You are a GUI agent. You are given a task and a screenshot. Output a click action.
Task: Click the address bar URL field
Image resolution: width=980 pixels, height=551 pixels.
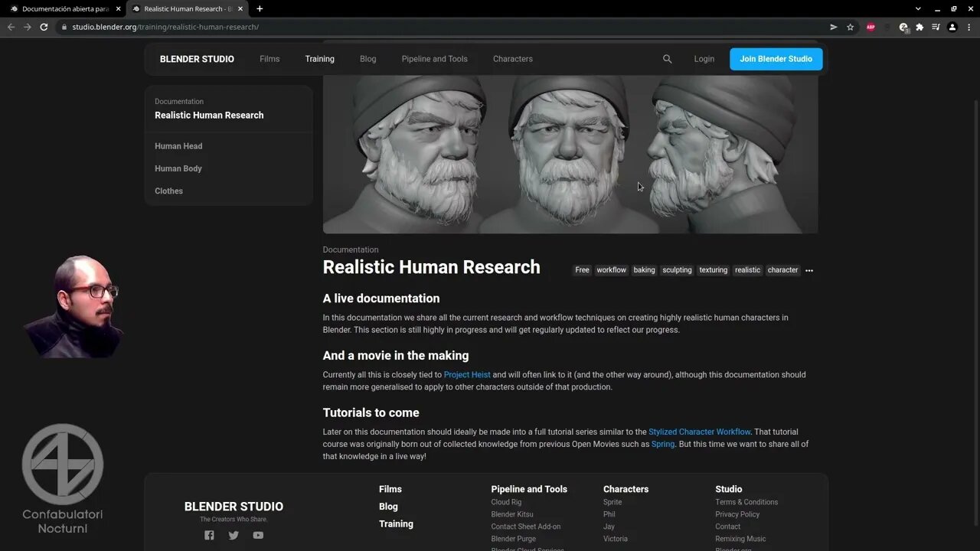[x=444, y=27]
